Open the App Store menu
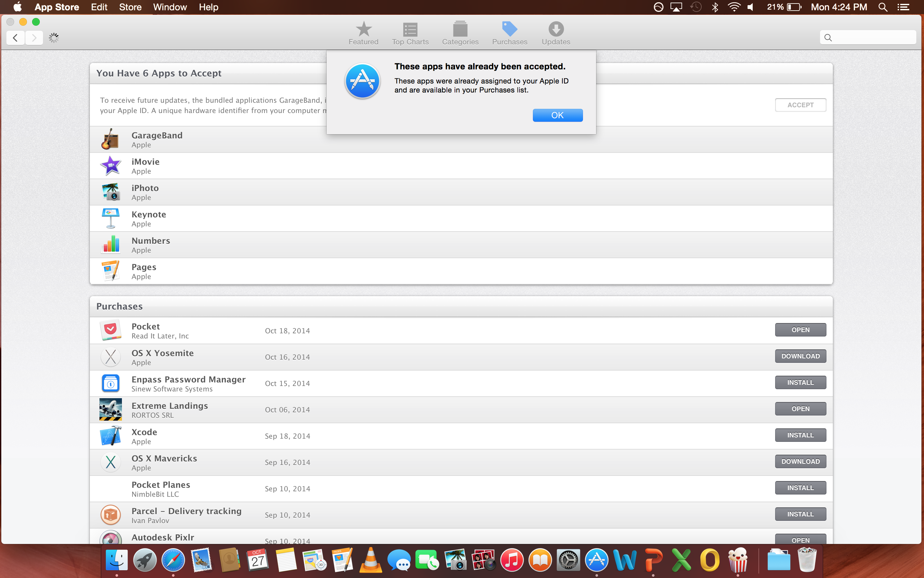This screenshot has width=924, height=578. [56, 7]
